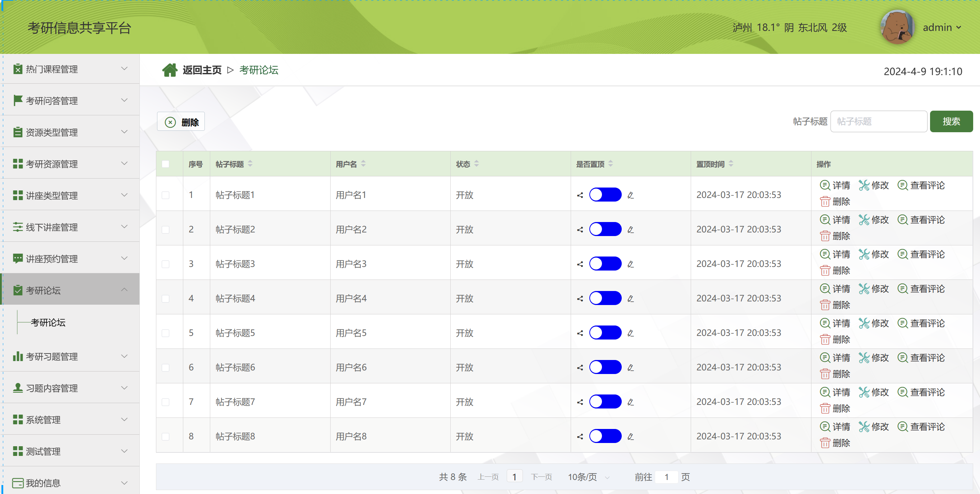Click the batch 删除 button above the table

tap(181, 122)
